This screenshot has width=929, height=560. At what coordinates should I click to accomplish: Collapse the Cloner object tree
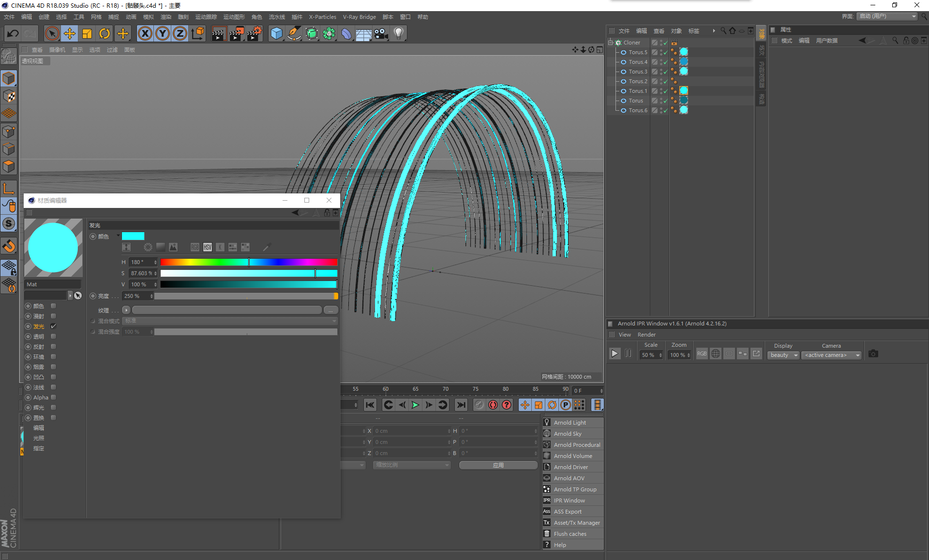click(x=611, y=43)
